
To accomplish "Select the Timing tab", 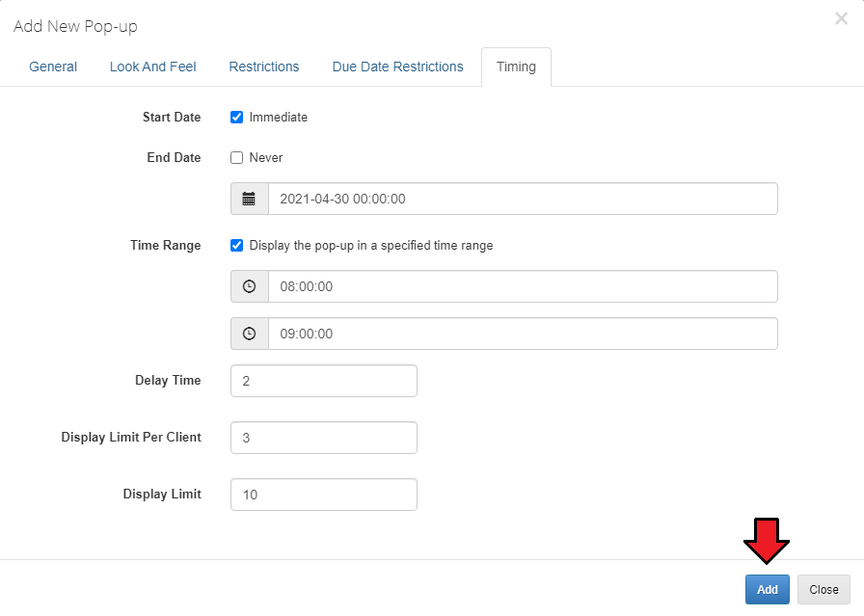I will pyautogui.click(x=516, y=67).
